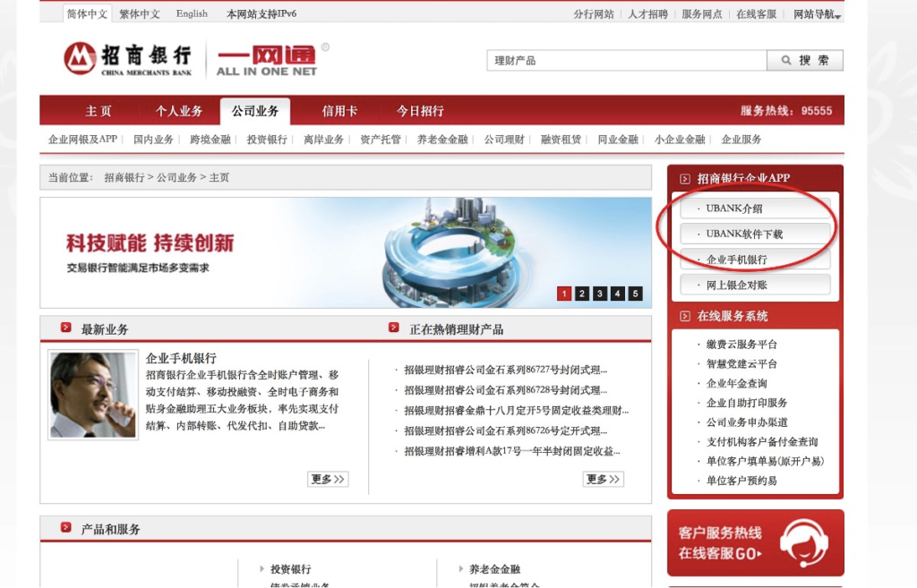Click 招商银行 in breadcrumb
Viewport: 917px width, 588px height.
(x=124, y=178)
